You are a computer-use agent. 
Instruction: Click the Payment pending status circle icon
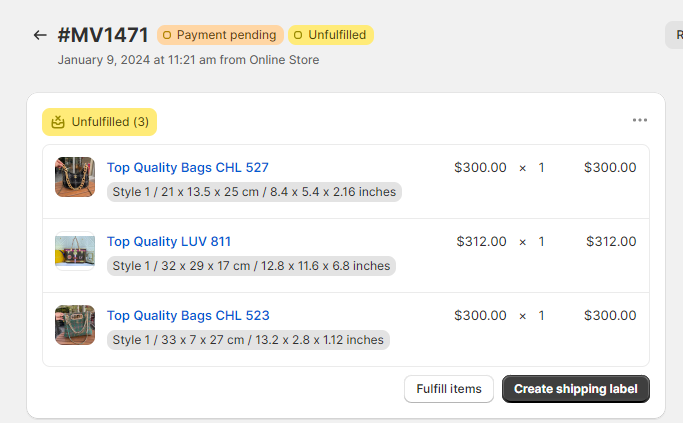167,35
